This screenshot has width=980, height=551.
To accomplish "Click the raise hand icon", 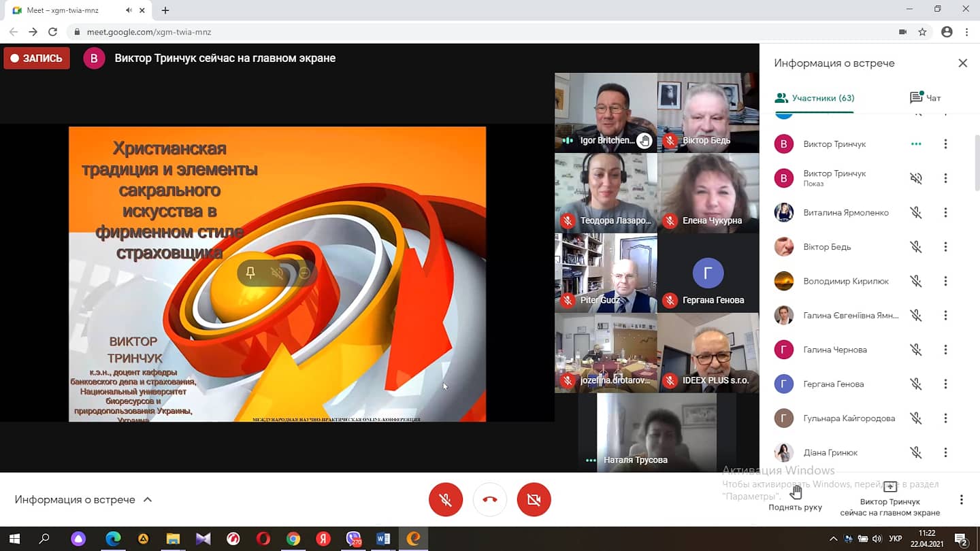I will [796, 491].
